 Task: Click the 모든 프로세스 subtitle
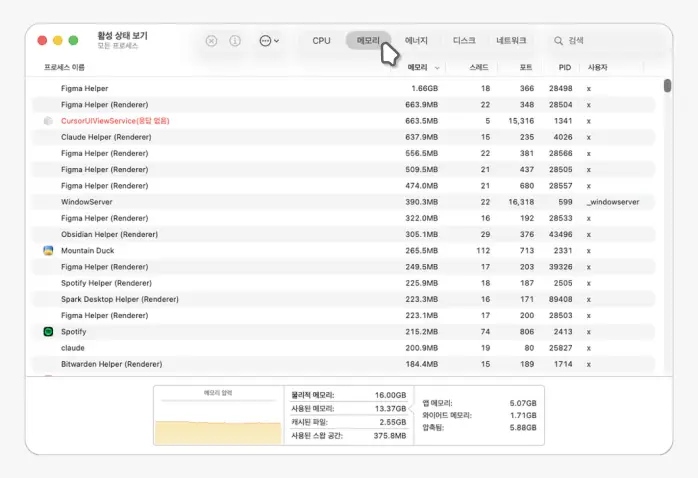118,46
